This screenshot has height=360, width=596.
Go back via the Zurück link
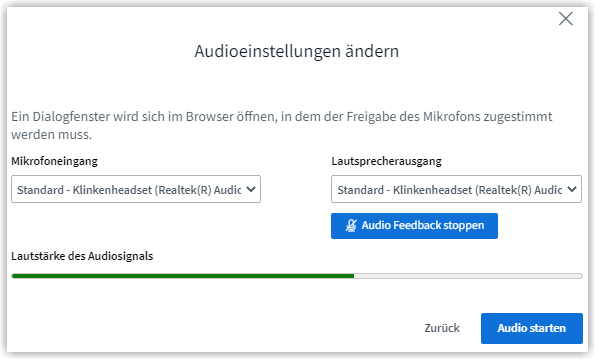pos(442,328)
